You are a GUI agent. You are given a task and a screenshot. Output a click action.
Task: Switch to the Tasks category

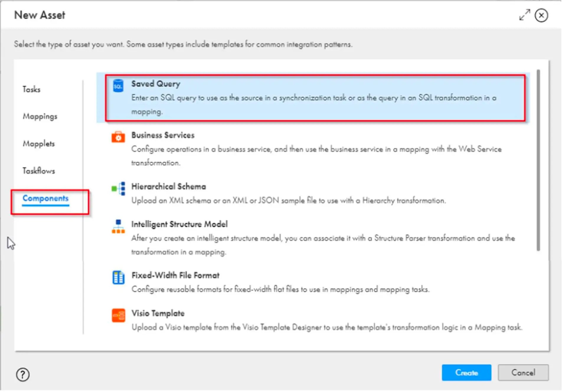coord(31,89)
